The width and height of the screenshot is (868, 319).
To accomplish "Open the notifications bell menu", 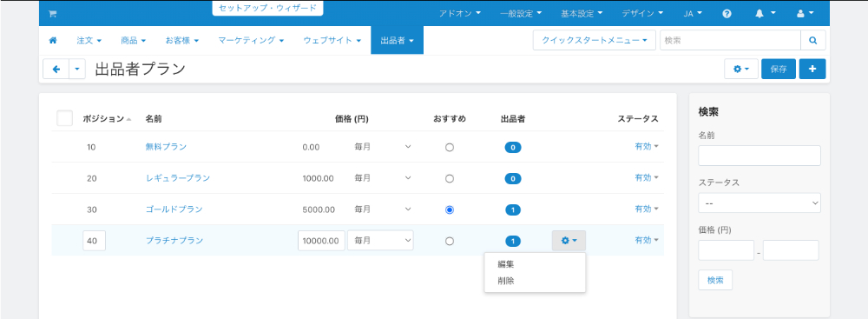I will pyautogui.click(x=766, y=13).
